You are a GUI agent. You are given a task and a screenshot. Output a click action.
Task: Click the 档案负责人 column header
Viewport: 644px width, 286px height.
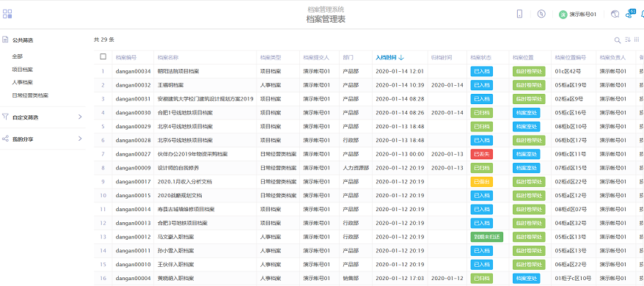click(612, 57)
